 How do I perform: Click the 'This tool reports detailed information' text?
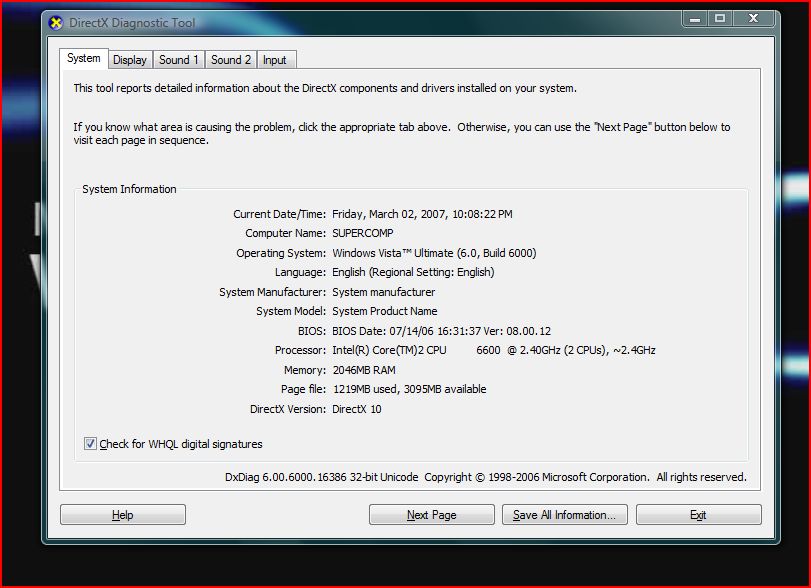pyautogui.click(x=325, y=88)
